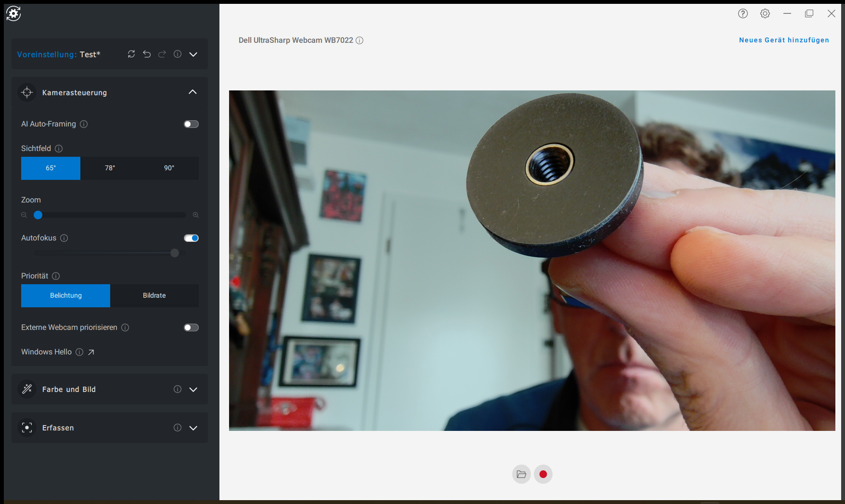Click the Farbe und Bild section title
The width and height of the screenshot is (845, 504).
pos(69,389)
